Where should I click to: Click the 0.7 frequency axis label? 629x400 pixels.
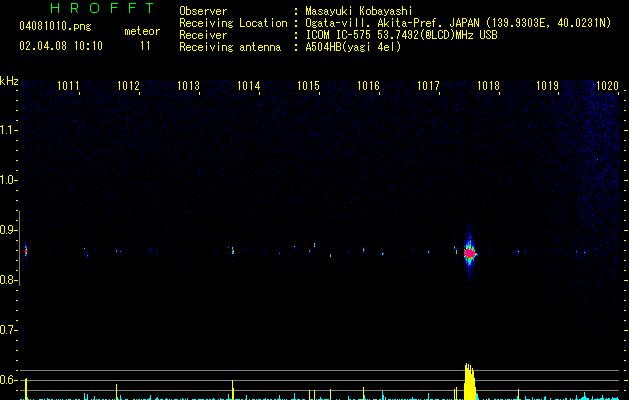click(8, 330)
